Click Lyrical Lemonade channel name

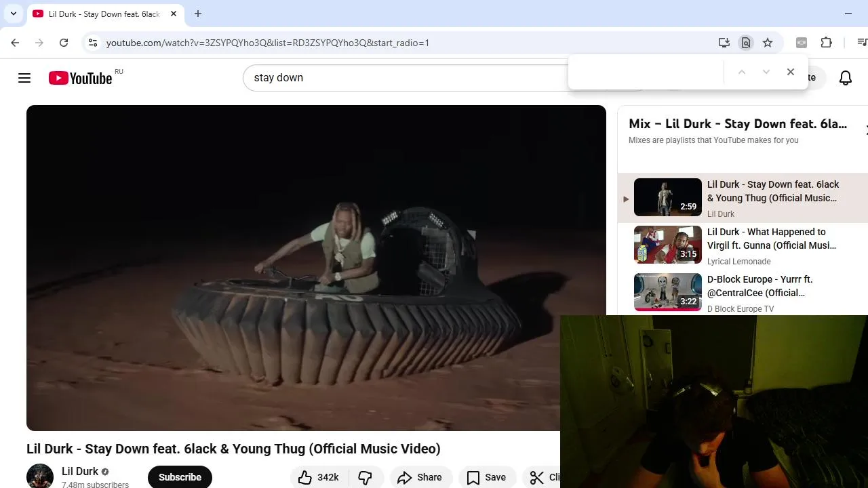738,262
